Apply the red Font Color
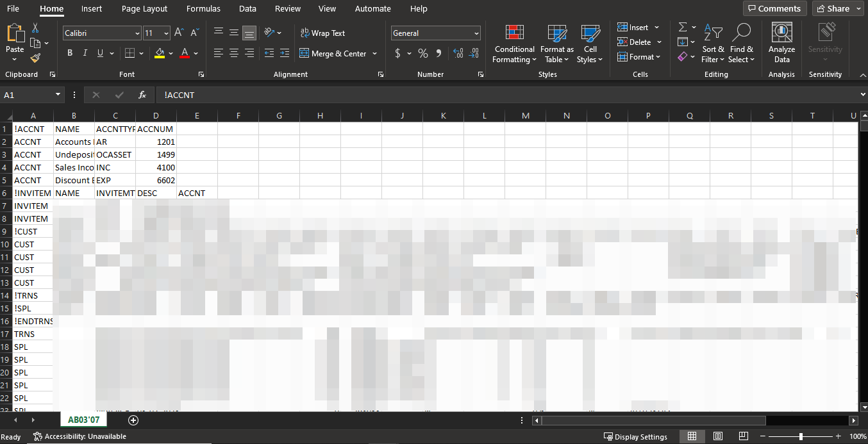This screenshot has height=444, width=868. click(x=185, y=53)
